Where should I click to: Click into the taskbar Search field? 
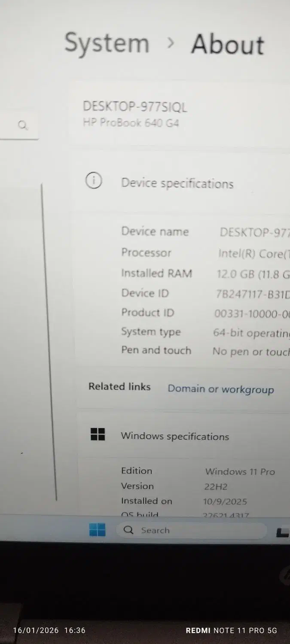[192, 530]
